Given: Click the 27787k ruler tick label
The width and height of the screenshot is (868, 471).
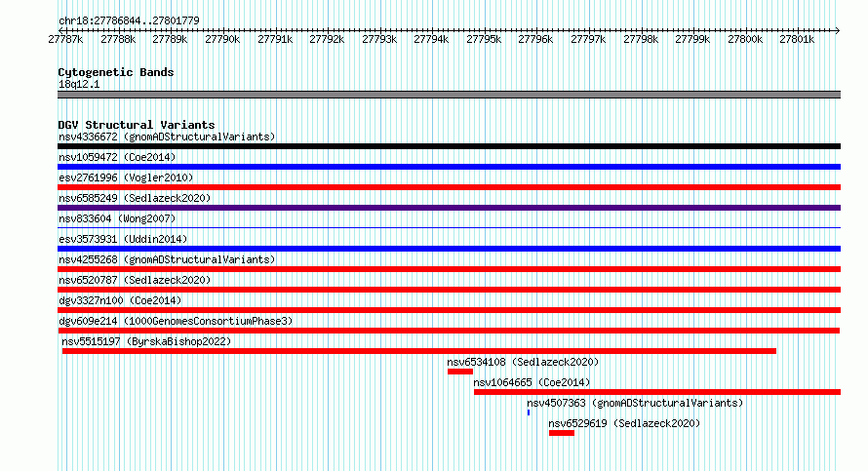Looking at the screenshot, I should point(66,40).
